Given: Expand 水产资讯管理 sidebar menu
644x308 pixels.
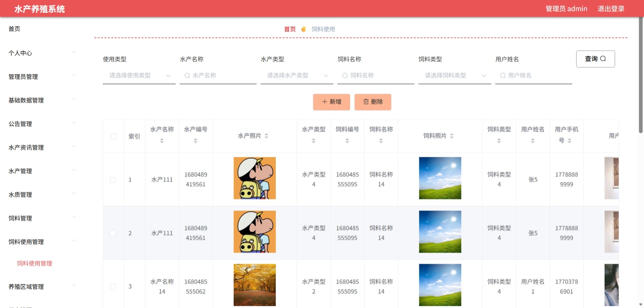Looking at the screenshot, I should pyautogui.click(x=42, y=147).
